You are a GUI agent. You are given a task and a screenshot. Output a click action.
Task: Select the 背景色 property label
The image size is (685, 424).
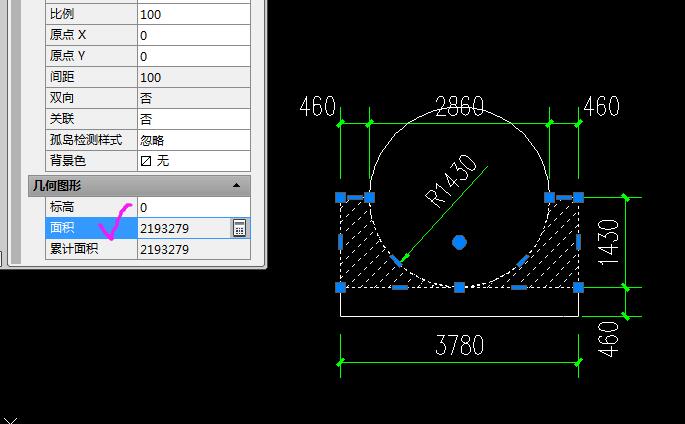tap(91, 161)
